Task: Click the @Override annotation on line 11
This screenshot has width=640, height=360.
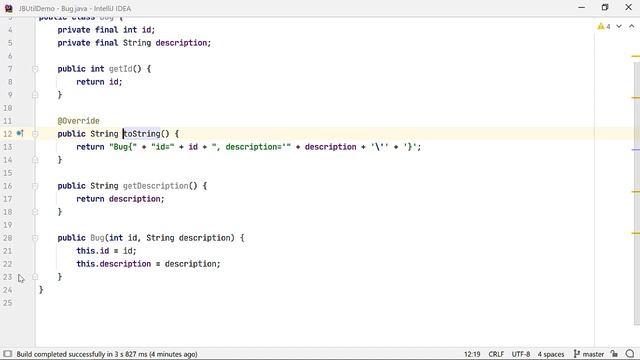Action: point(78,121)
